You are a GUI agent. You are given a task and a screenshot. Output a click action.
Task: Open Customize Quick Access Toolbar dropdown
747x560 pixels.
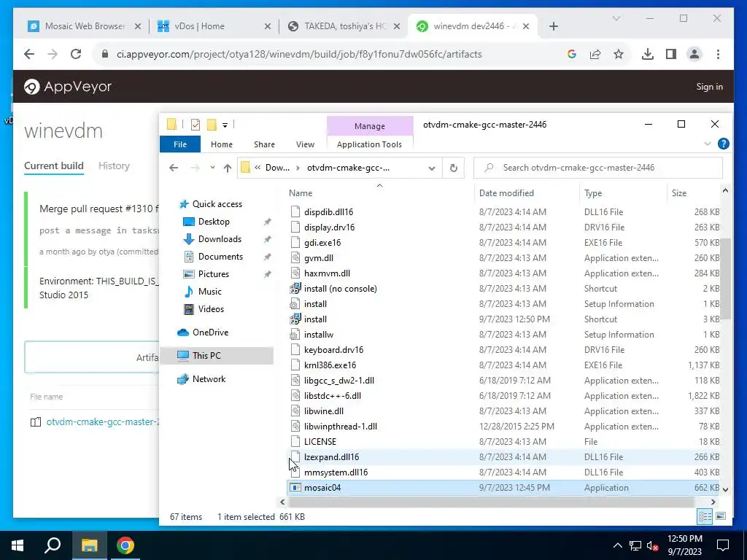tap(225, 125)
